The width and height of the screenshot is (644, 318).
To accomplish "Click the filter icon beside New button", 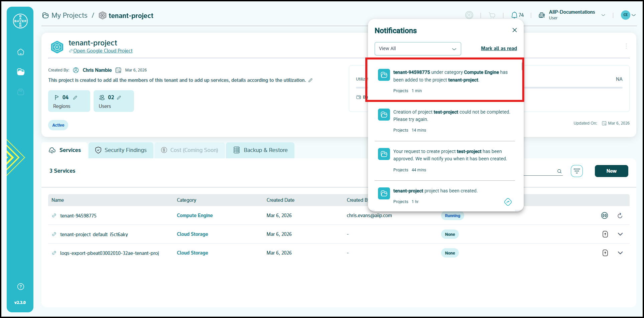I will click(576, 171).
